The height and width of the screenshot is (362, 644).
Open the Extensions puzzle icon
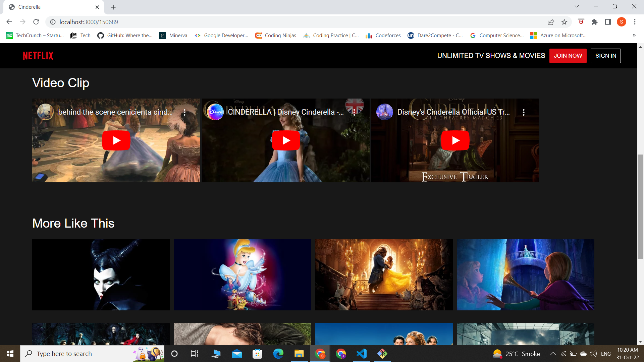coord(594,22)
